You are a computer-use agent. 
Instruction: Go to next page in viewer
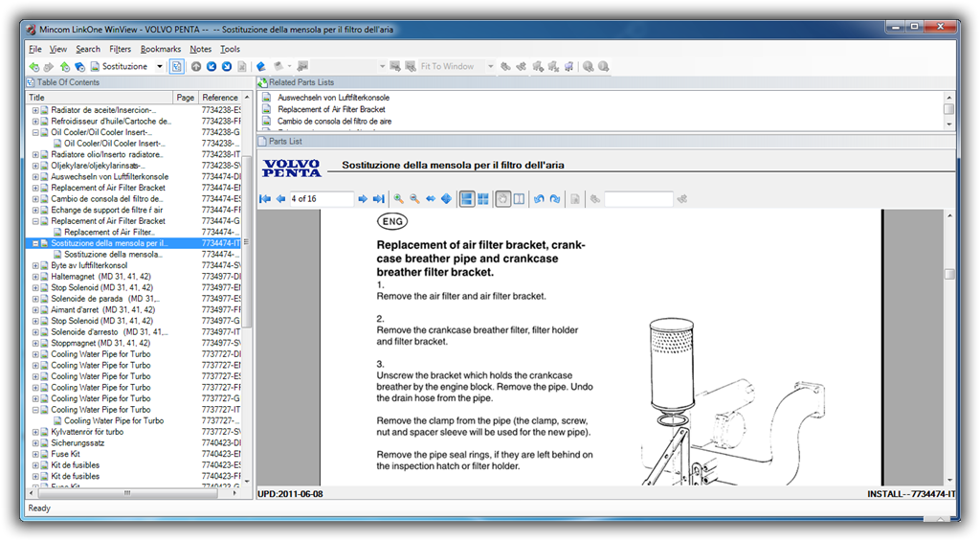pos(363,199)
